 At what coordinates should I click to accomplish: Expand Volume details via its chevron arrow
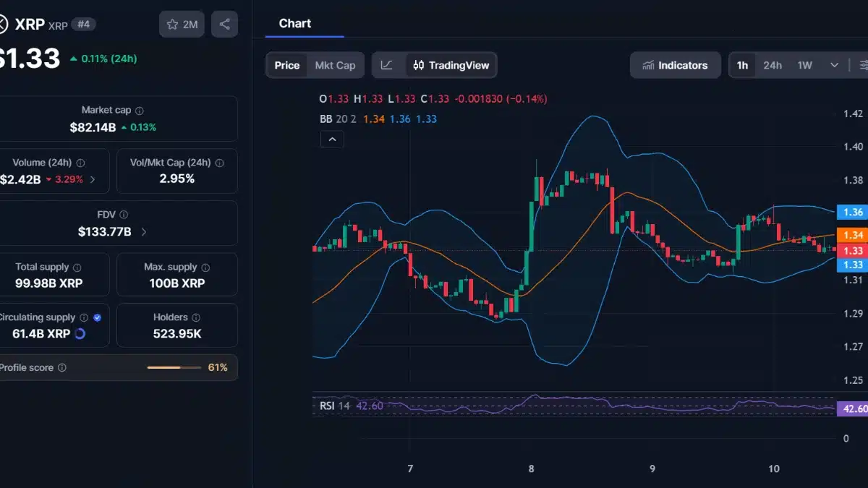pyautogui.click(x=93, y=179)
